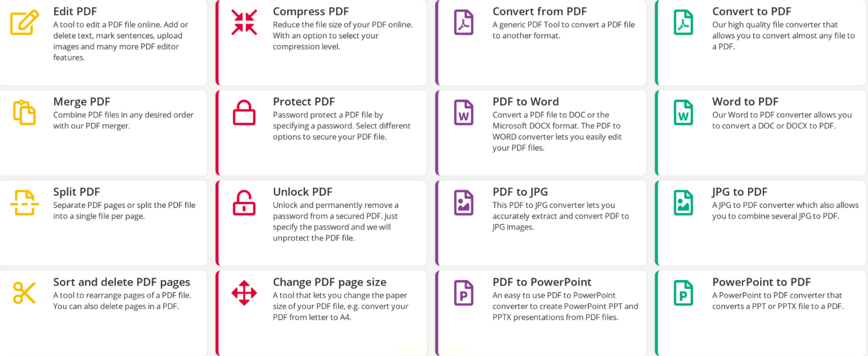Screen dimensions: 868x356
Task: Click the red Change PDF page size arrows icon
Action: click(244, 293)
